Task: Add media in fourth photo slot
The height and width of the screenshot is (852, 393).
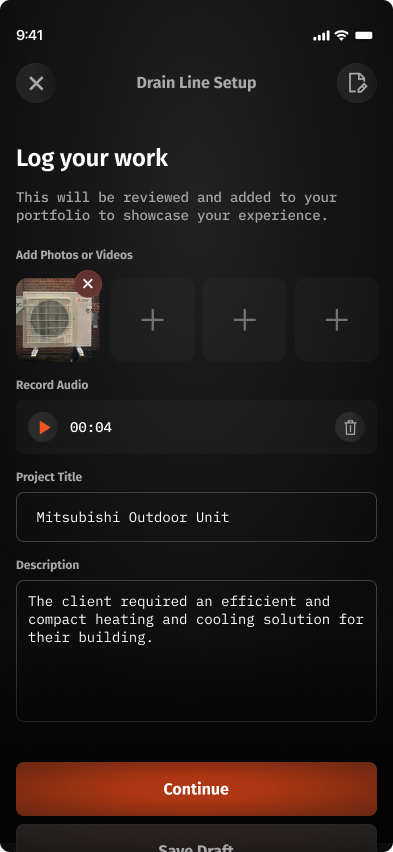Action: pyautogui.click(x=336, y=320)
